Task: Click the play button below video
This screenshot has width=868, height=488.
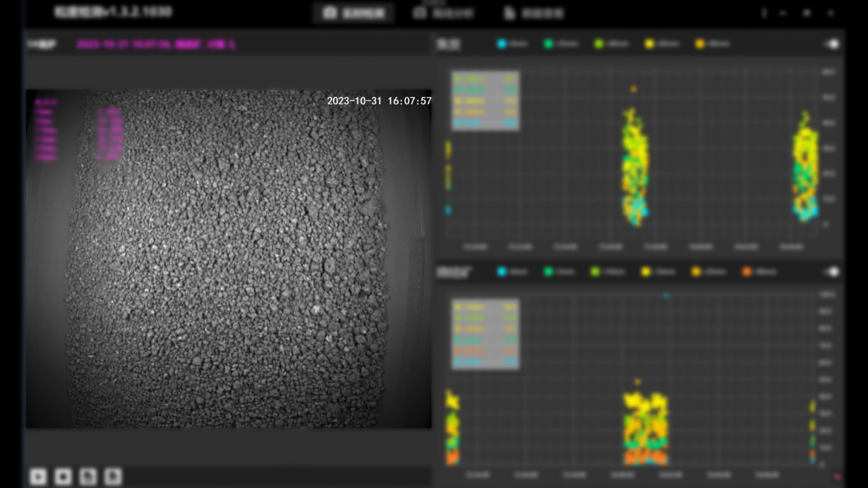Action: click(x=38, y=476)
